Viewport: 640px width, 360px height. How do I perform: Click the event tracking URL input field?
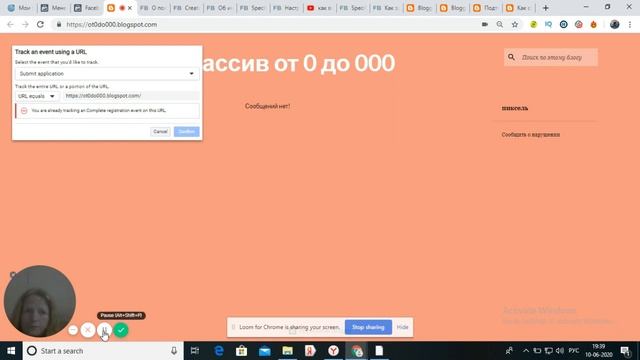coord(131,96)
